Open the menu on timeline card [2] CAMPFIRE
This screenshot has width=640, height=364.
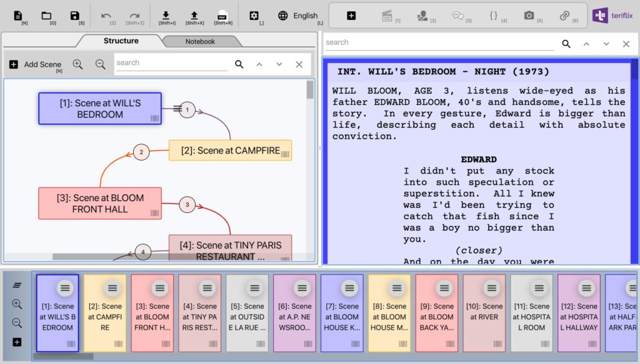tap(112, 288)
